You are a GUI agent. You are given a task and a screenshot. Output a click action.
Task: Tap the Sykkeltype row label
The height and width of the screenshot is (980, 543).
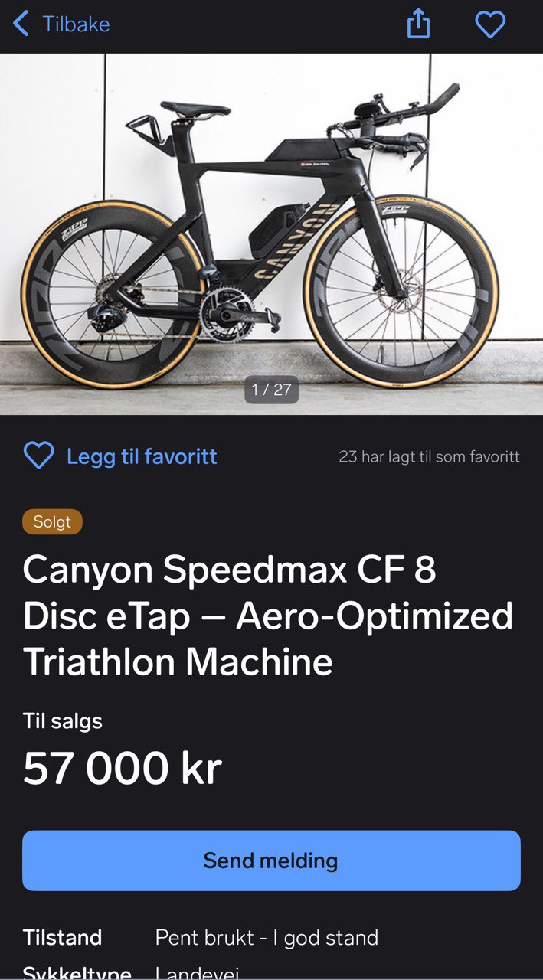tap(77, 973)
